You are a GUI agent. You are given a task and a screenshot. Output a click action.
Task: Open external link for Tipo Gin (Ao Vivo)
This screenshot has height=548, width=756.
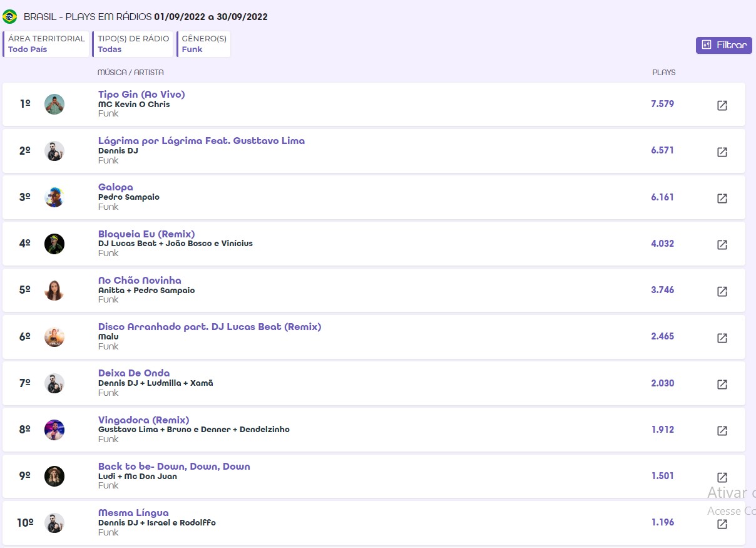click(722, 105)
